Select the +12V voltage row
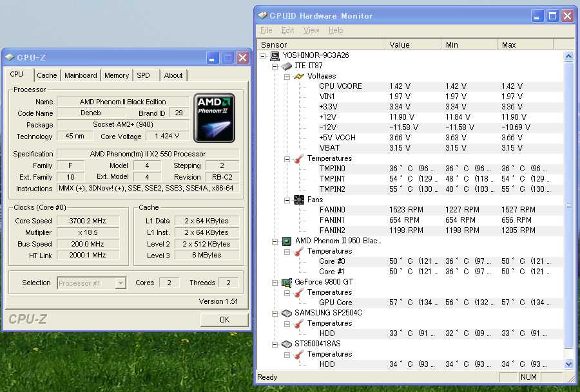Screen dimensions: 580x392 tap(440, 117)
